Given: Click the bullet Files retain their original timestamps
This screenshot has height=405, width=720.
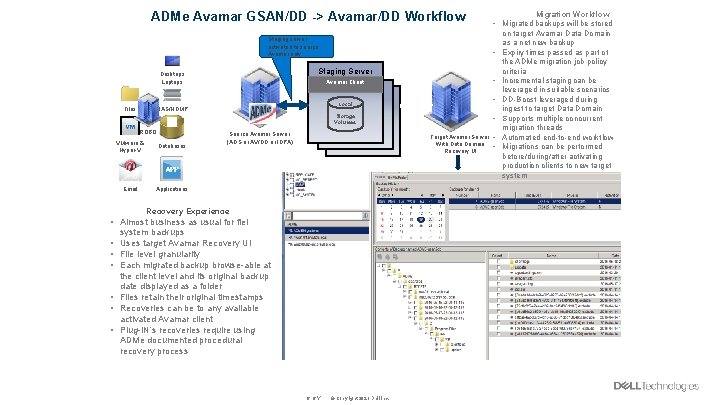Looking at the screenshot, I should pos(191,297).
